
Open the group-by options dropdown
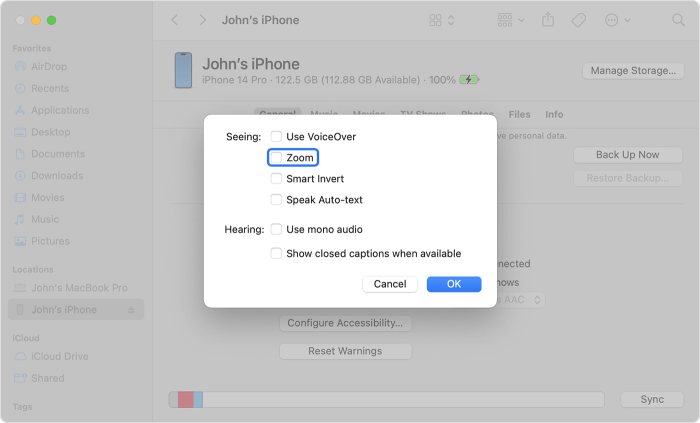pos(510,20)
